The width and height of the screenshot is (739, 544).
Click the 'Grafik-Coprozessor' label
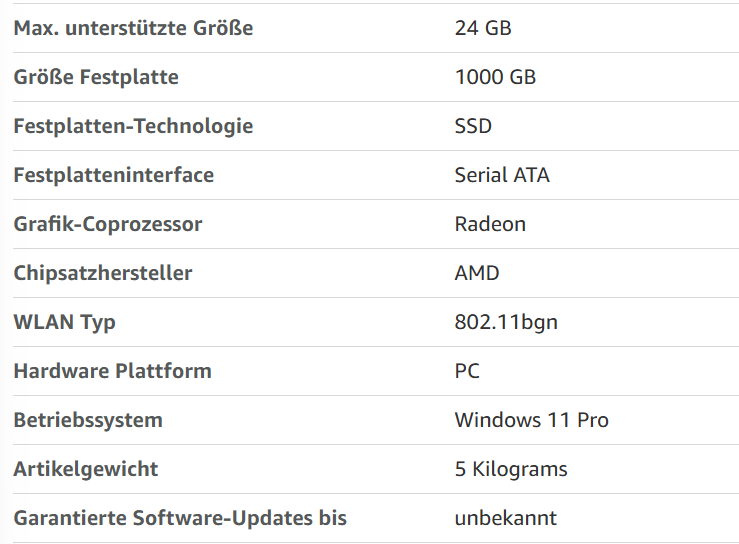[108, 224]
